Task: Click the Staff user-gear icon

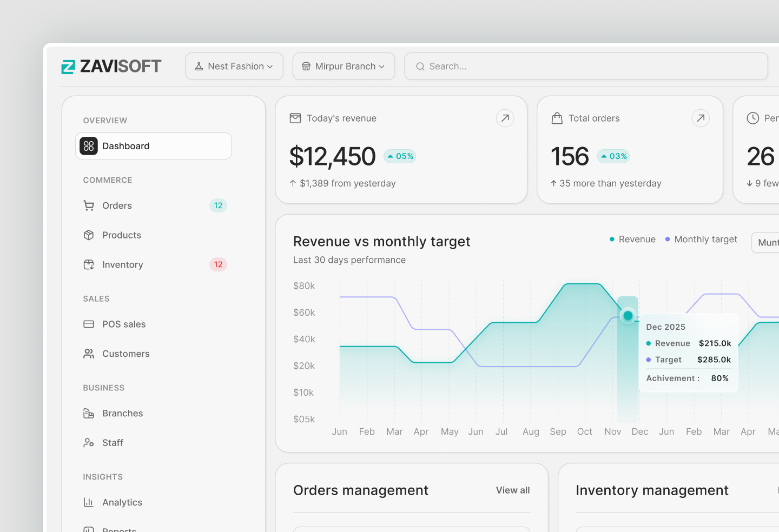Action: (x=89, y=443)
